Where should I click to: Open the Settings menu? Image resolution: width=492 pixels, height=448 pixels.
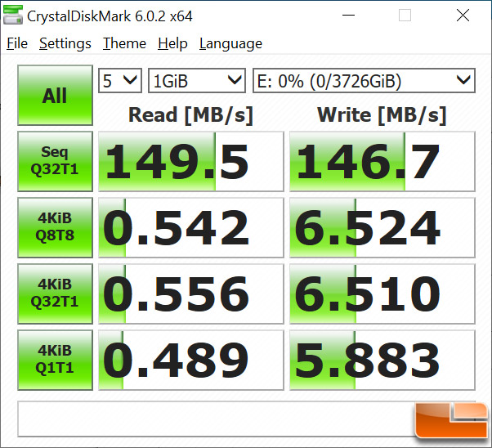(65, 43)
